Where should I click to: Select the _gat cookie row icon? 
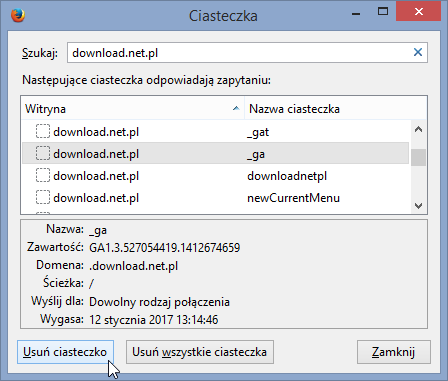pos(43,132)
